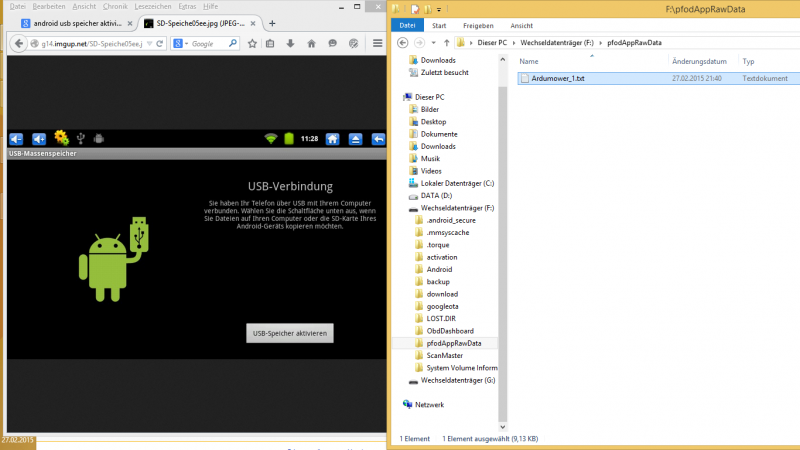
Task: Open Freigeben ribbon tab in Explorer
Action: pos(478,26)
